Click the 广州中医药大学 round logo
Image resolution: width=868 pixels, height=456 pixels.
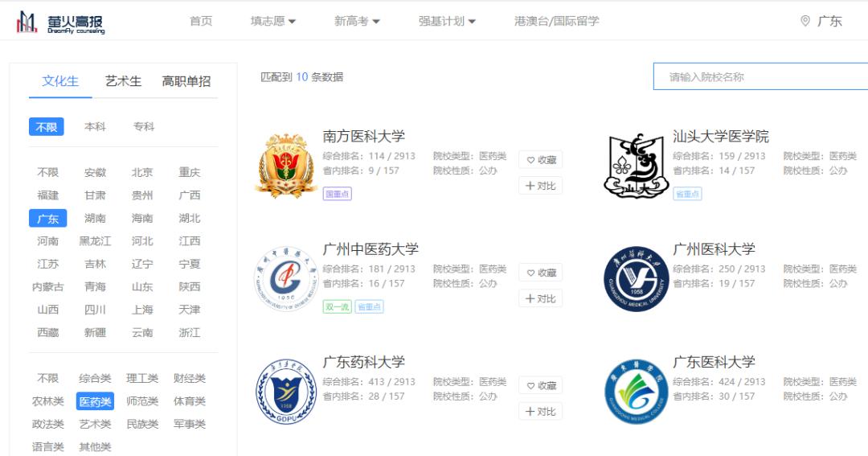[285, 278]
